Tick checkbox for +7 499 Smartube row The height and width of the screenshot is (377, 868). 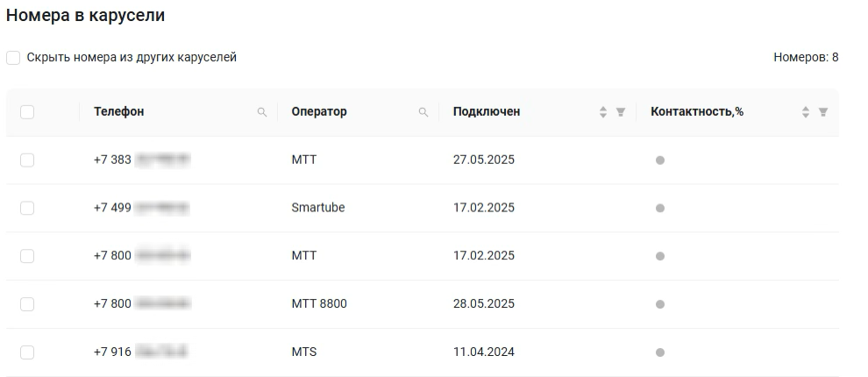27,208
